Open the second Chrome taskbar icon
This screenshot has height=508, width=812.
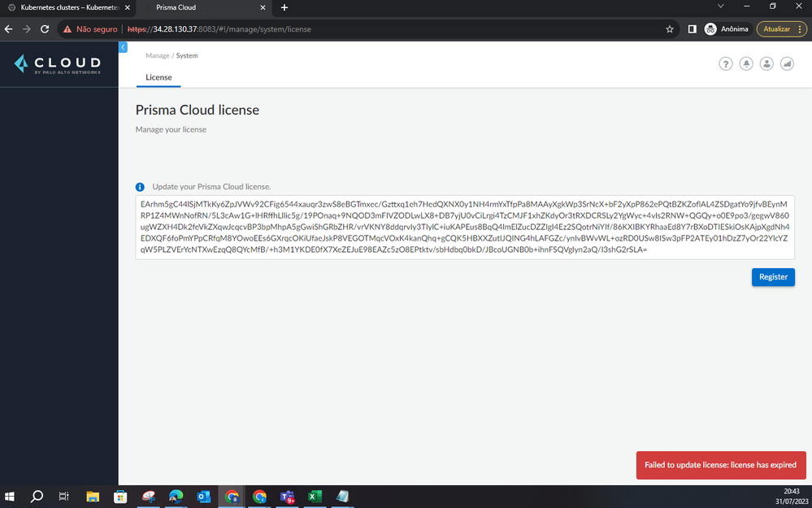click(x=259, y=497)
